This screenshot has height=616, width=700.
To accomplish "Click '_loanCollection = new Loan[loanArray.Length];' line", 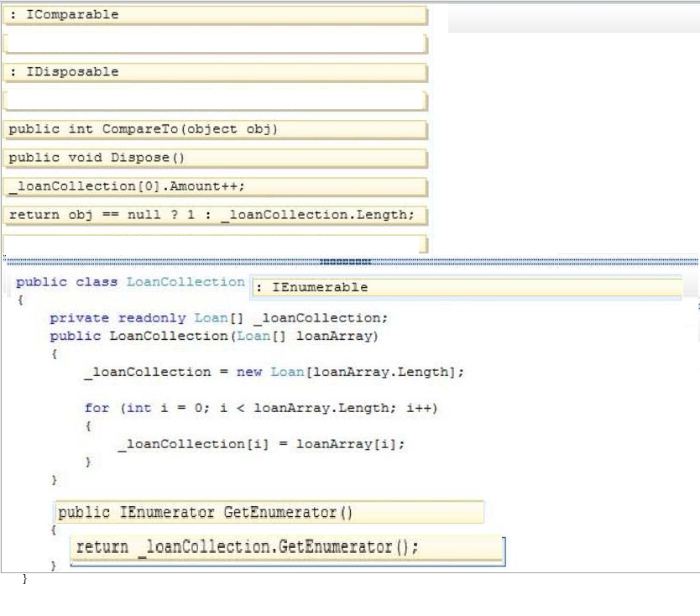I will click(x=274, y=373).
